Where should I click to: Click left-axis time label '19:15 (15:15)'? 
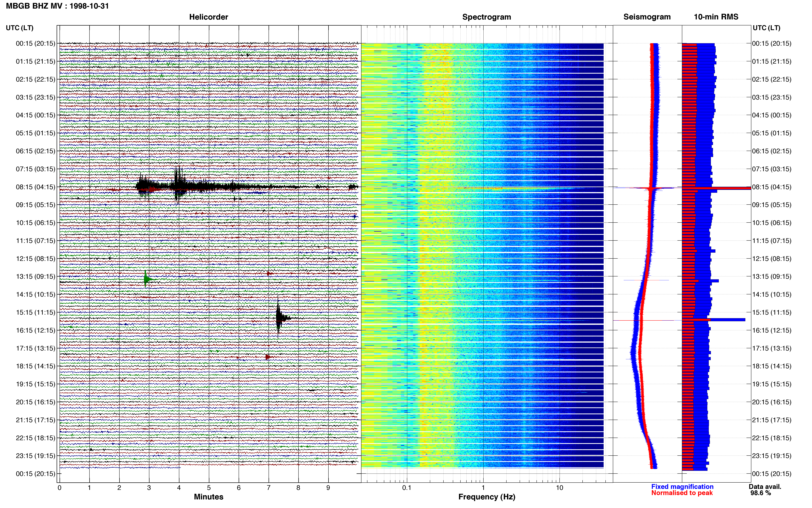(35, 384)
